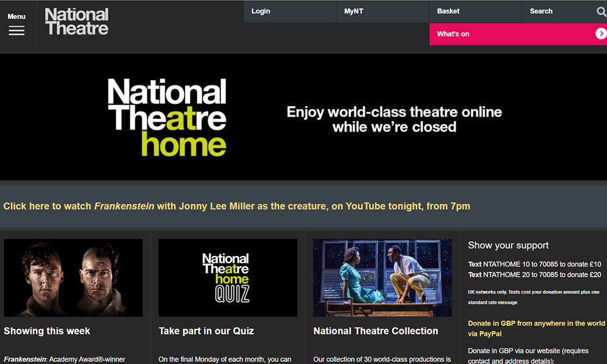Click the On the final Monday description text

tap(225, 359)
